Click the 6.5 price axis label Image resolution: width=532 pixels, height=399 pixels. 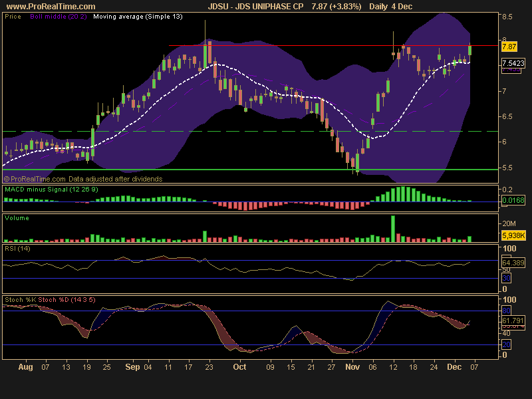507,117
